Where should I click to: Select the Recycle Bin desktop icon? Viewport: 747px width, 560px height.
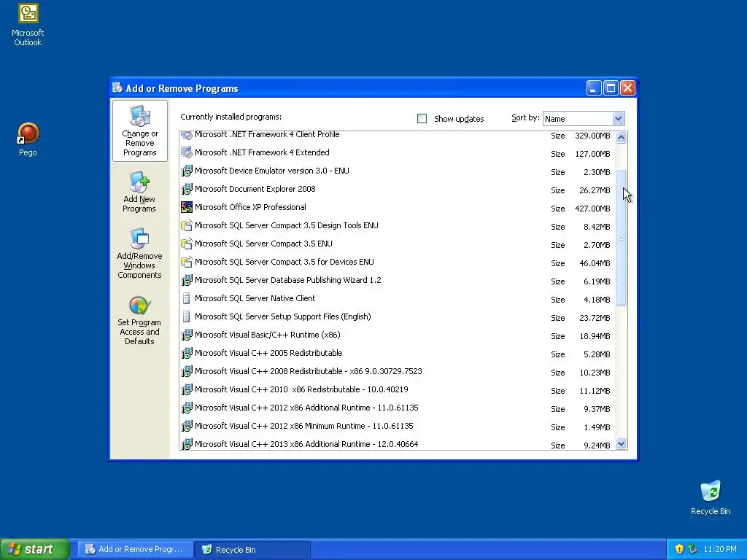tap(711, 491)
